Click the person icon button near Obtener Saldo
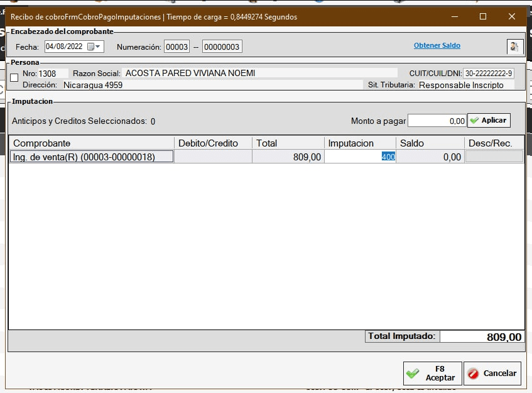Viewport: 532px width, 393px height. [514, 47]
